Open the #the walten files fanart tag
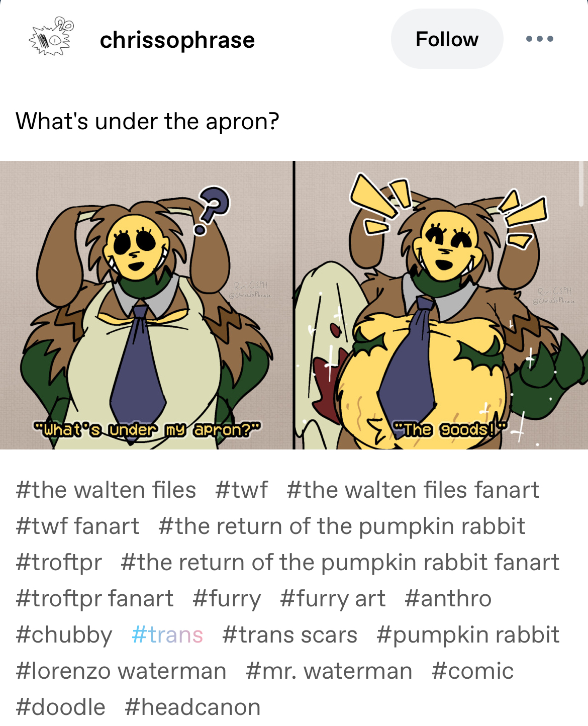588x726 pixels. [x=413, y=490]
